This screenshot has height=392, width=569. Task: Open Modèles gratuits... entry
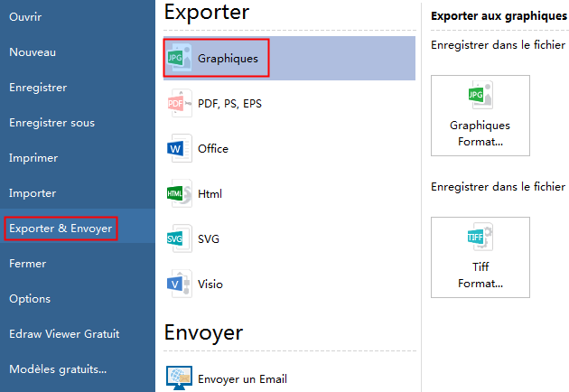pyautogui.click(x=58, y=369)
